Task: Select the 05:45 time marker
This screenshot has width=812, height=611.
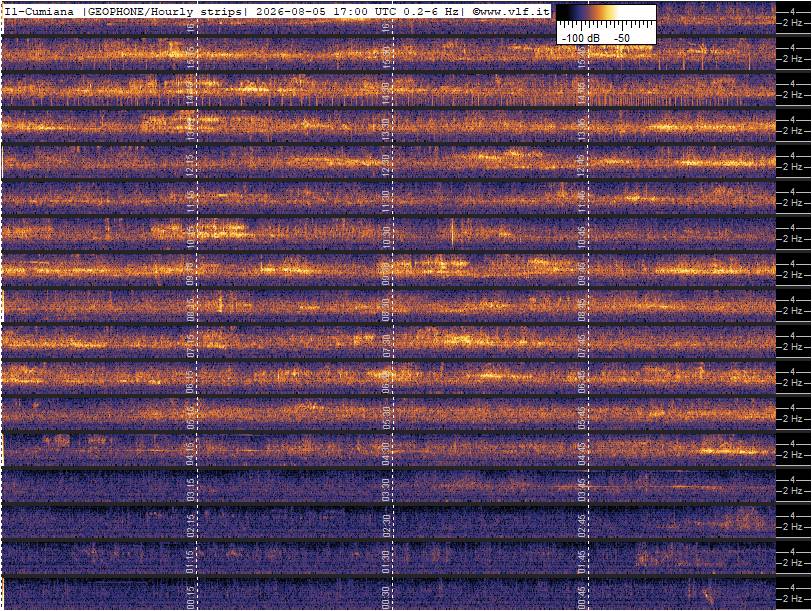Action: point(582,418)
